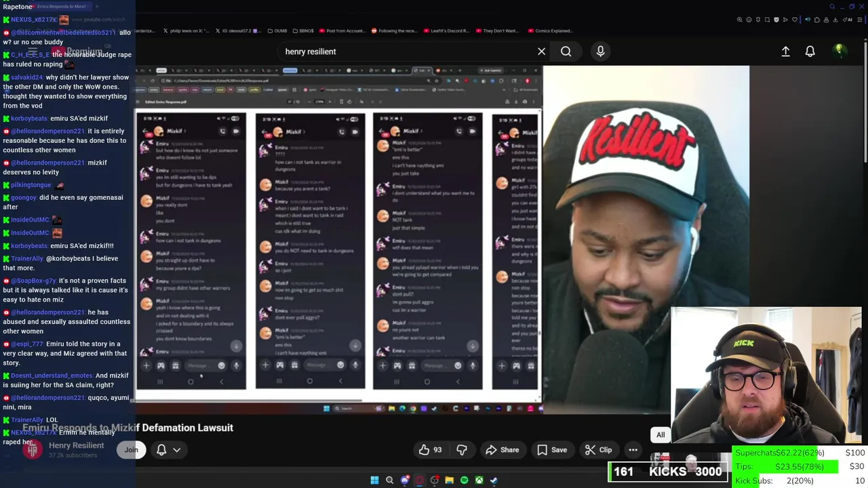
Task: Open Steam from the taskbar
Action: 494,480
